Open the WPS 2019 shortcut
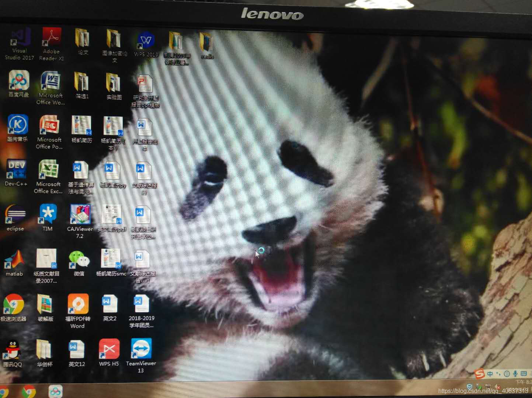Image resolution: width=532 pixels, height=398 pixels. [x=146, y=44]
